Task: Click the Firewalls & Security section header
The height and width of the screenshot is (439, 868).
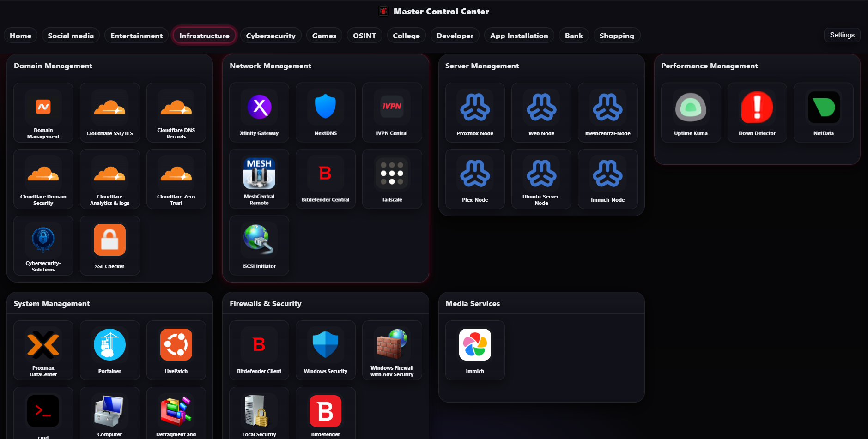Action: pyautogui.click(x=266, y=303)
